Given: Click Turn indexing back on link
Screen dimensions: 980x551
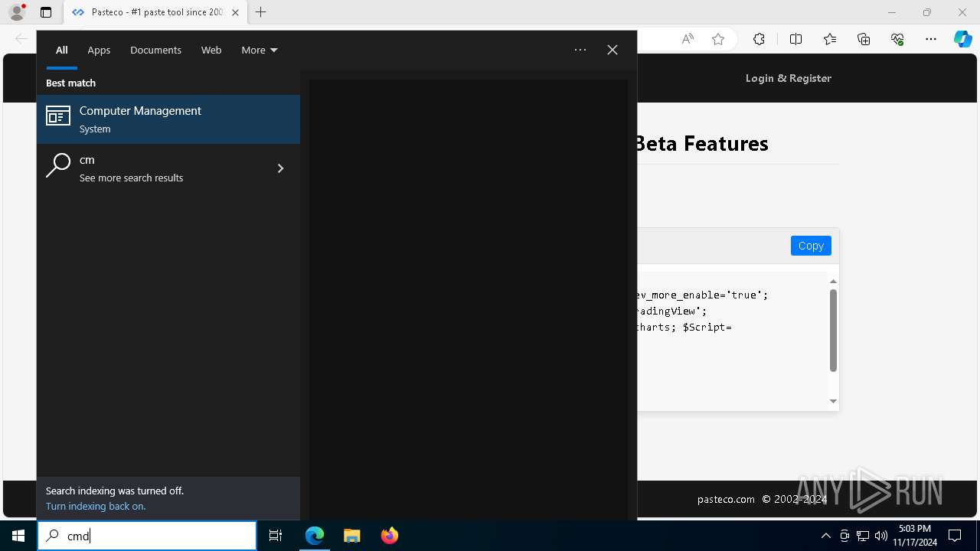Looking at the screenshot, I should click(x=96, y=506).
